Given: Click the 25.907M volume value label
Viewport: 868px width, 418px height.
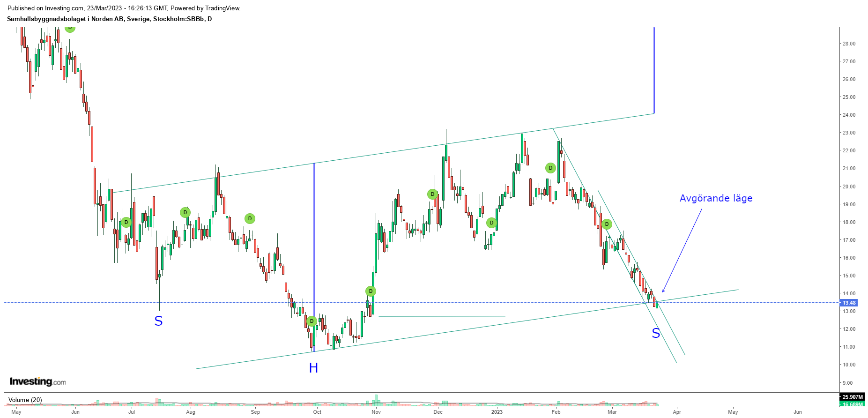Looking at the screenshot, I should click(x=853, y=397).
